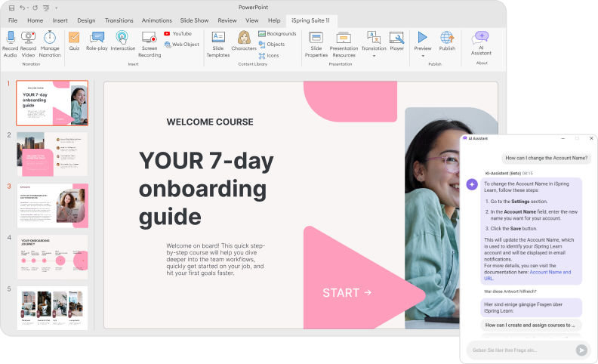Click 'How can I create and assign courses' suggestion

pyautogui.click(x=531, y=325)
